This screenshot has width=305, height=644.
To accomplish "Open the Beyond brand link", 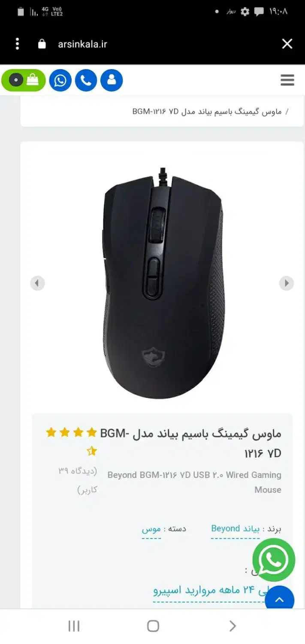I will click(x=235, y=529).
